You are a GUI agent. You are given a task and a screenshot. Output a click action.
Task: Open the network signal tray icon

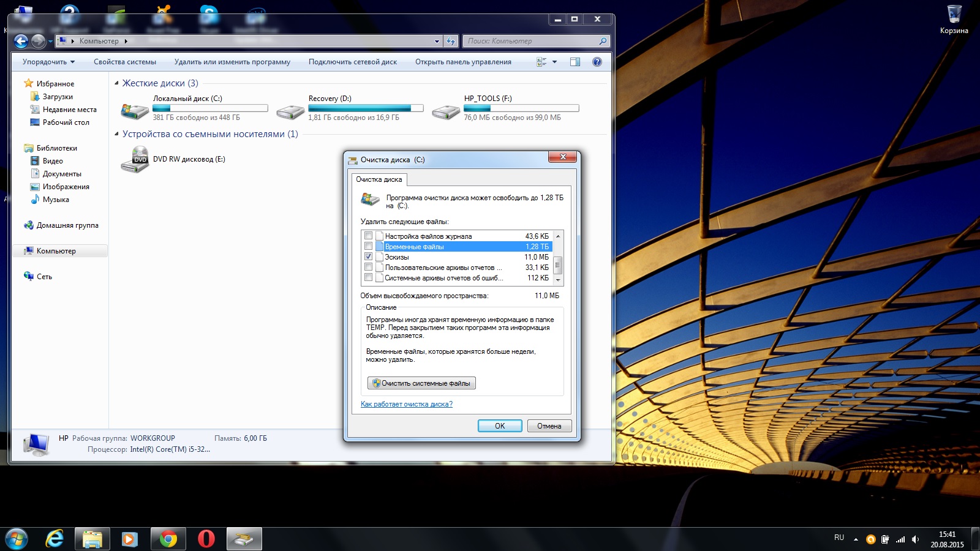(x=900, y=539)
